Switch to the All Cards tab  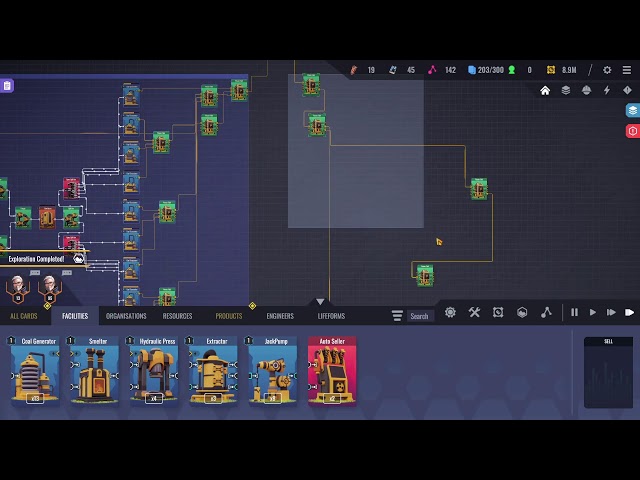click(x=24, y=316)
